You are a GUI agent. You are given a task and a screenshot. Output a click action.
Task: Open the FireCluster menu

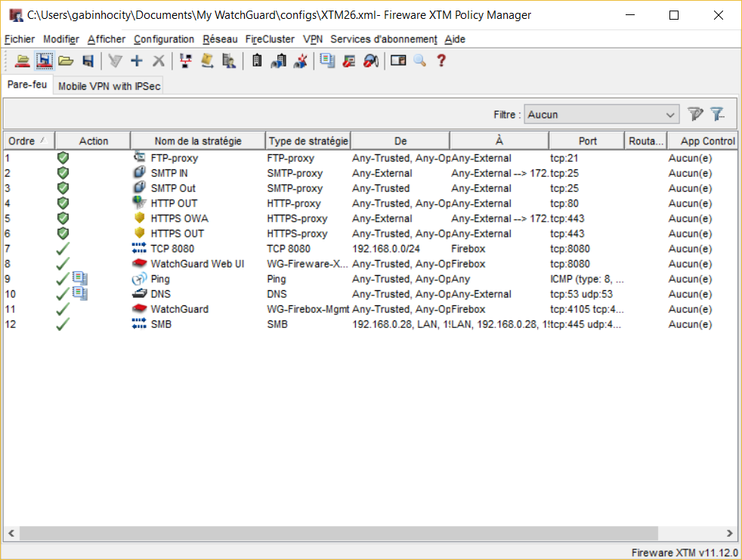tap(270, 39)
